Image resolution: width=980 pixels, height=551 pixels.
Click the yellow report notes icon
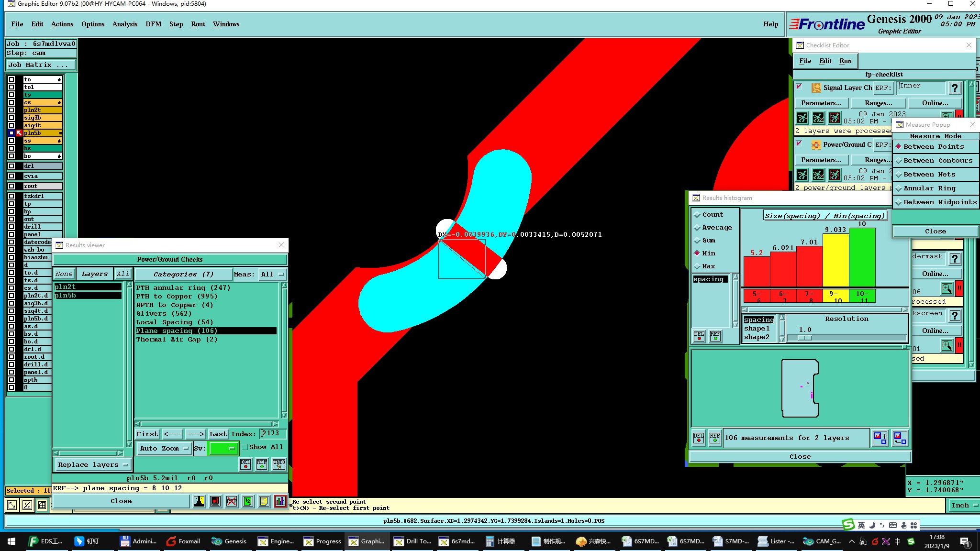(264, 501)
